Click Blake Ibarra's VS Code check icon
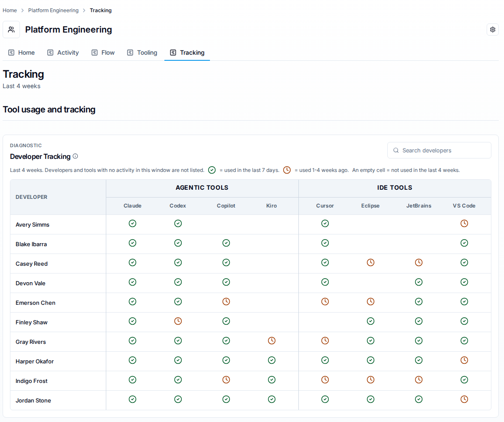Image resolution: width=504 pixels, height=422 pixels. click(x=464, y=243)
